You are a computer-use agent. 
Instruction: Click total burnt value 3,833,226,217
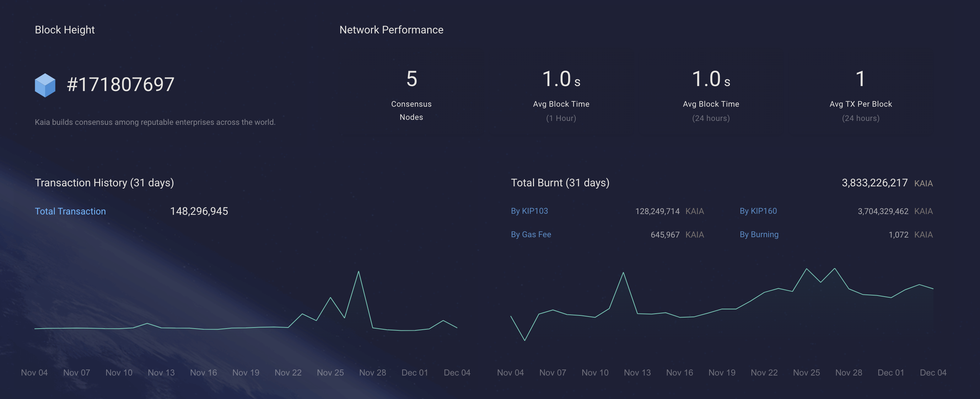(x=874, y=183)
